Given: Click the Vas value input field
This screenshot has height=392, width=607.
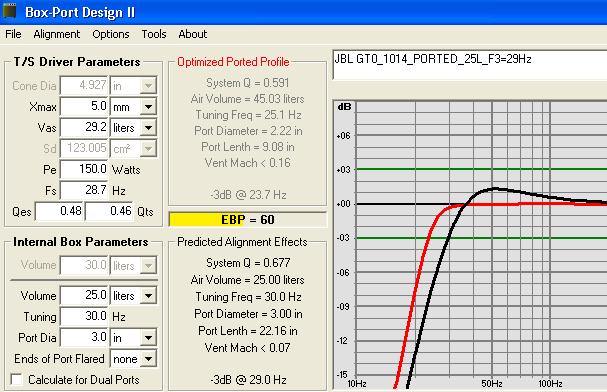Looking at the screenshot, I should pos(84,127).
